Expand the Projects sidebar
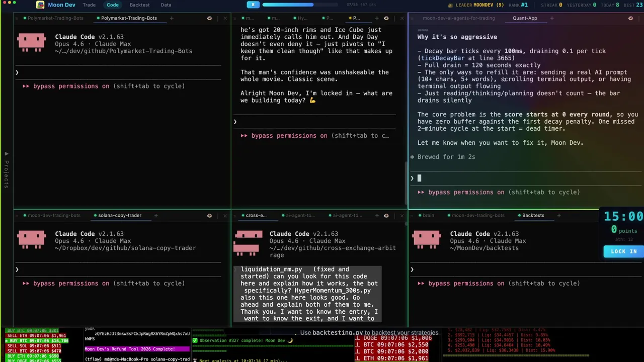644x362 pixels. [x=7, y=171]
